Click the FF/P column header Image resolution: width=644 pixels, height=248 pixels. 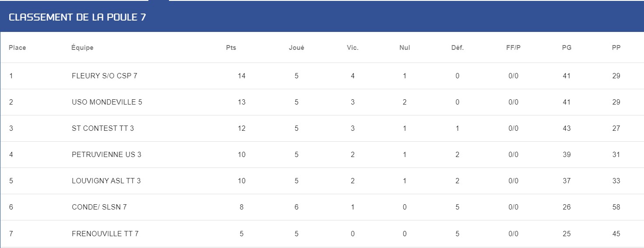[514, 48]
